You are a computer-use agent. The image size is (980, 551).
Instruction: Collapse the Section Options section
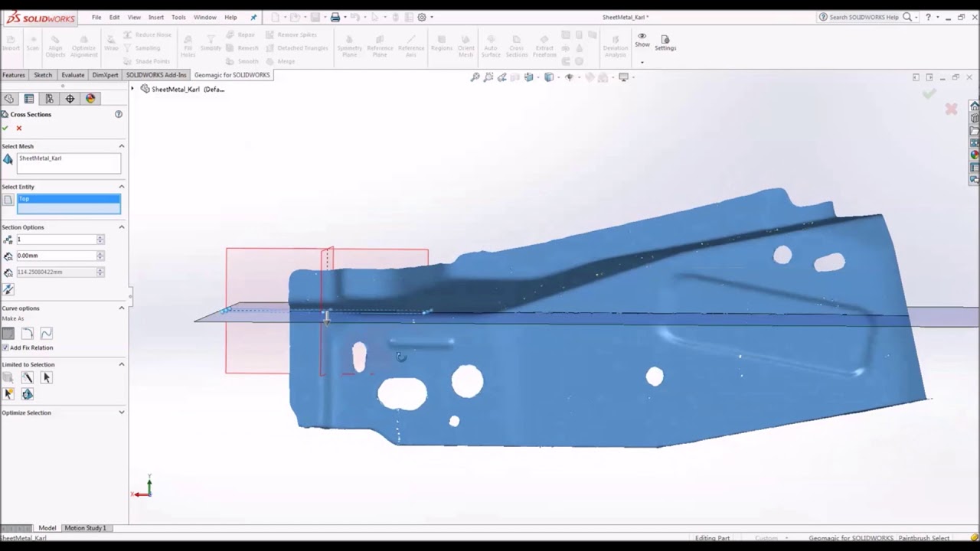coord(121,227)
